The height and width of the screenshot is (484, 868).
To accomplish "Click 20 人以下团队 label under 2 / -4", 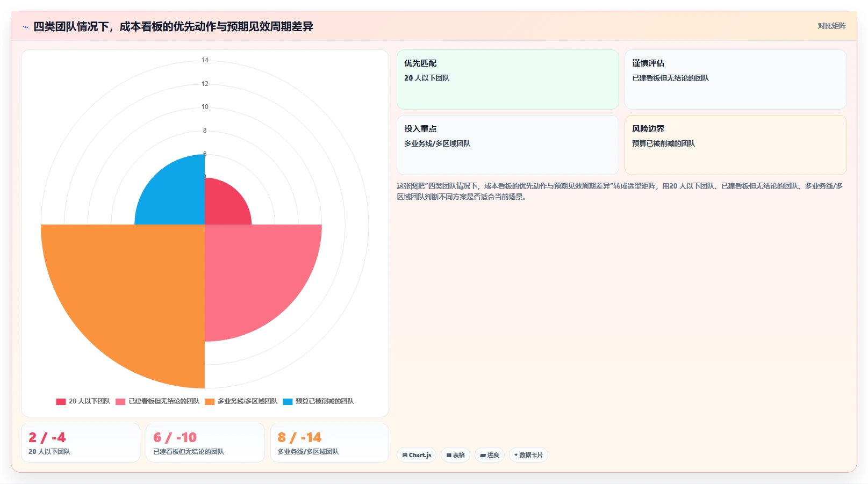I will 49,452.
